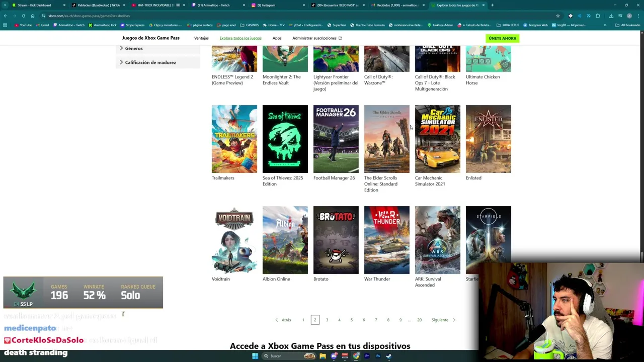
Task: Click Moonlighter 2: The Endless Vault title
Action: pyautogui.click(x=282, y=80)
